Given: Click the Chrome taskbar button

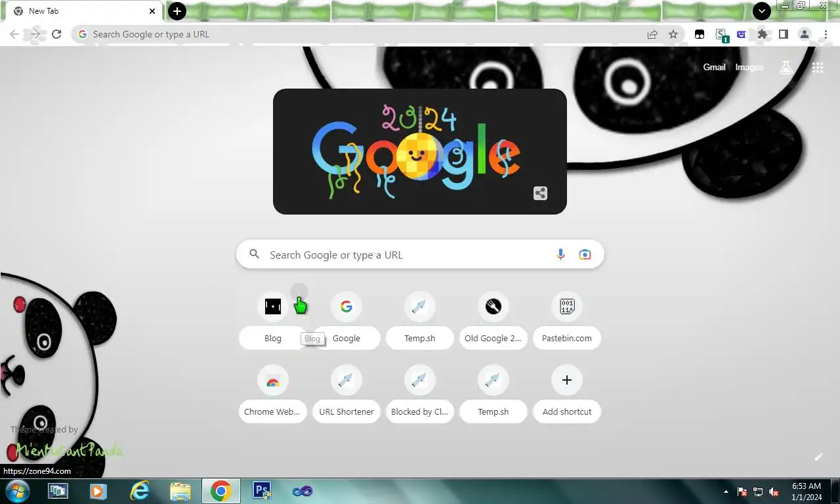Looking at the screenshot, I should pyautogui.click(x=220, y=491).
